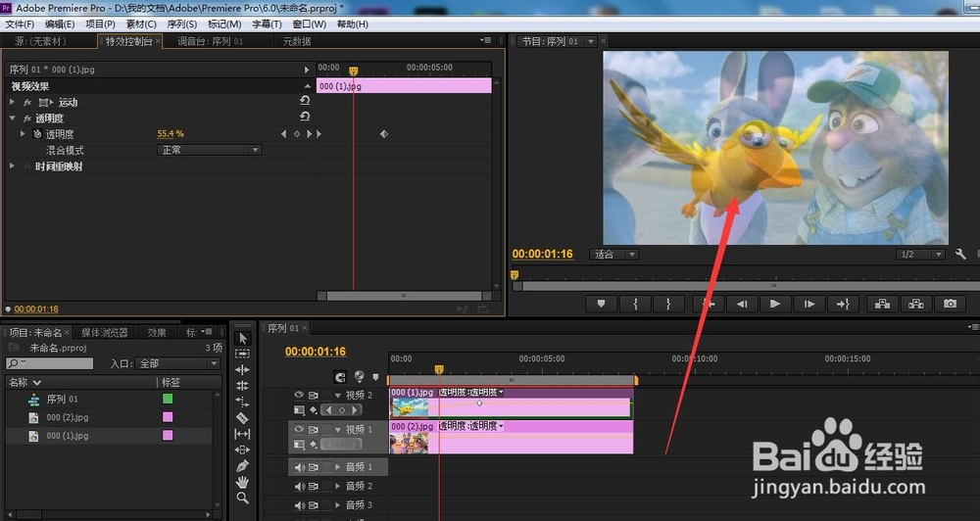
Task: Select the Selection arrow tool
Action: pyautogui.click(x=243, y=338)
